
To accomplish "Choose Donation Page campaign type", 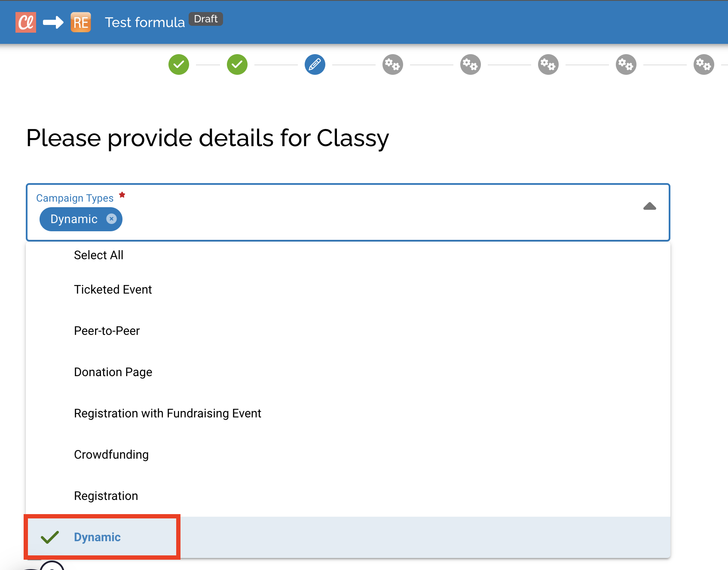I will tap(113, 372).
